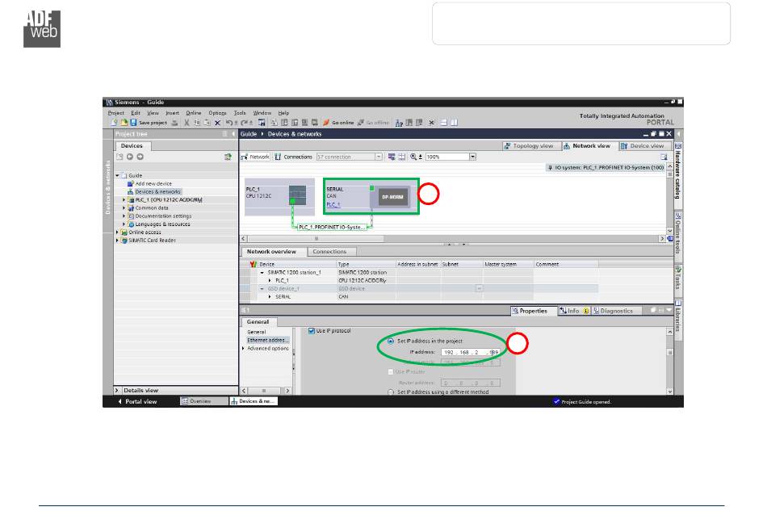This screenshot has width=767, height=532.
Task: Expand PLC_1 [CPU 1212C] tree node
Action: [124, 200]
